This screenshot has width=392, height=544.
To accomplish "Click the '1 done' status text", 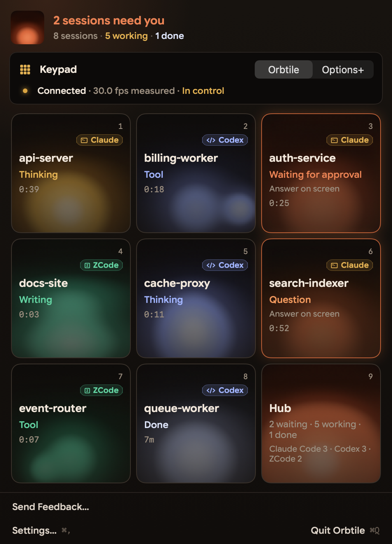I will (x=170, y=36).
